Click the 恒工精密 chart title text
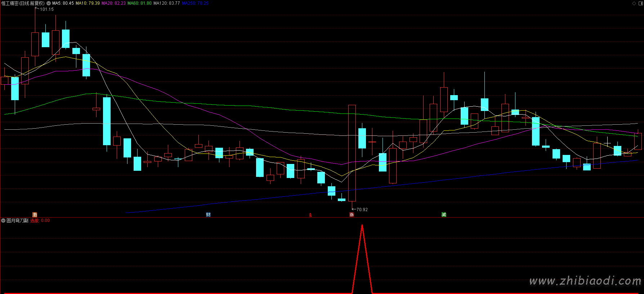This screenshot has width=644, height=294. coord(23,3)
